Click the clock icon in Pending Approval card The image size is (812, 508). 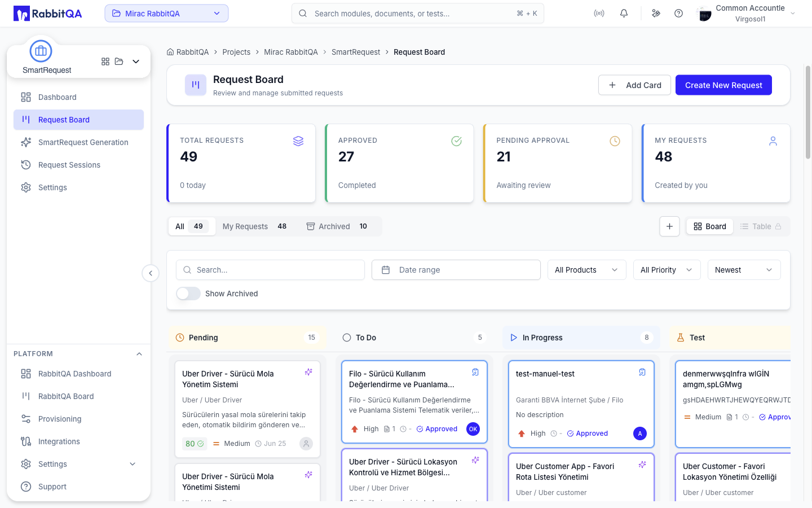(615, 141)
